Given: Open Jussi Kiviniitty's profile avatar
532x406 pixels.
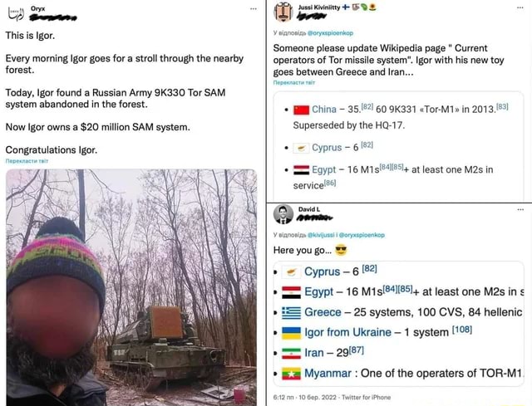Looking at the screenshot, I should tap(283, 11).
